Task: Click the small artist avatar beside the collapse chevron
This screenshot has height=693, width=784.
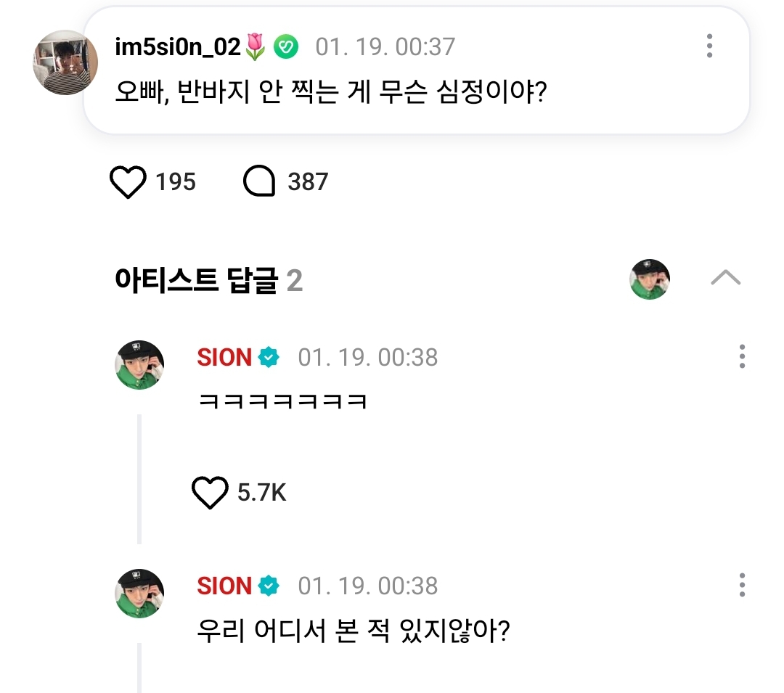Action: tap(650, 279)
